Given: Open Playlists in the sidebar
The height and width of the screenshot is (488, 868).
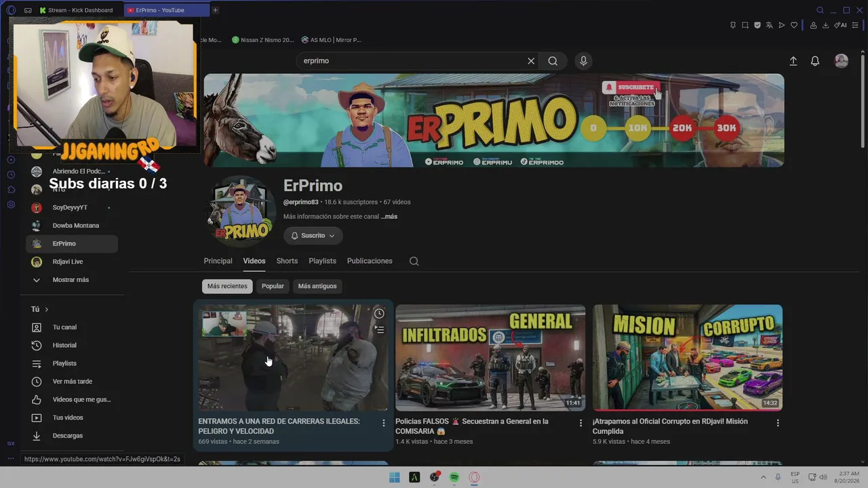Looking at the screenshot, I should point(71,363).
